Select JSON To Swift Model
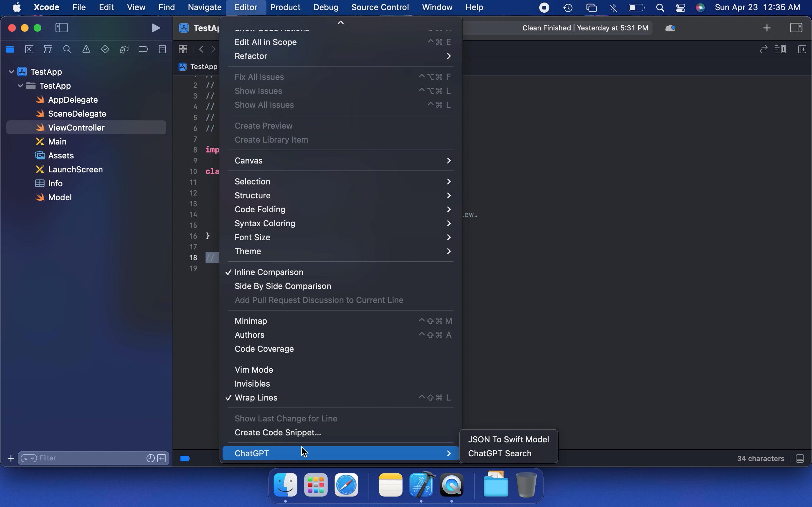 pos(508,439)
